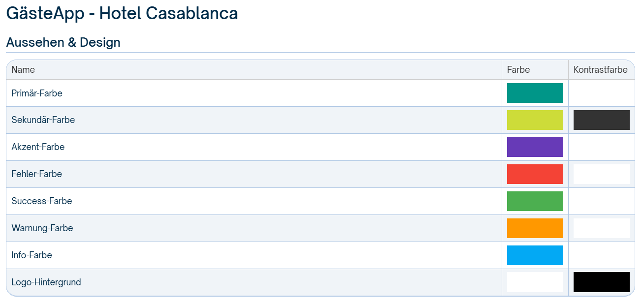Viewport: 644px width, 304px height.
Task: Select the purple Akzent-Farbe color swatch
Action: point(535,147)
